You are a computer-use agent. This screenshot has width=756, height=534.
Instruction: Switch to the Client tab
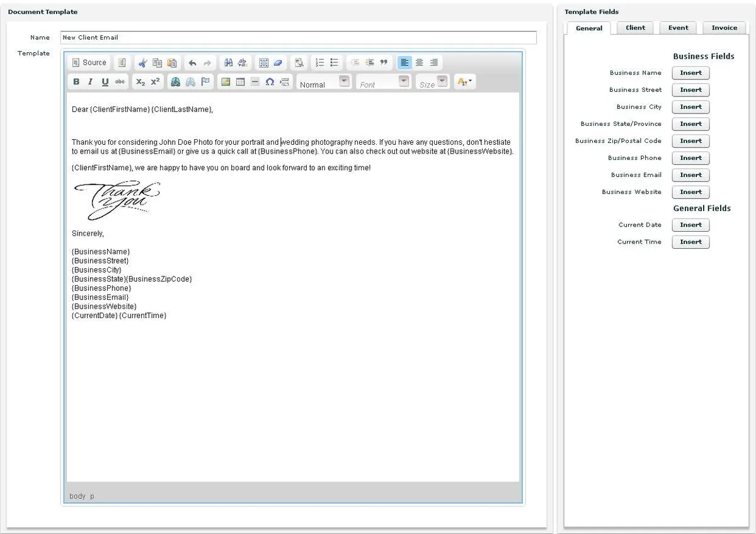pos(635,28)
